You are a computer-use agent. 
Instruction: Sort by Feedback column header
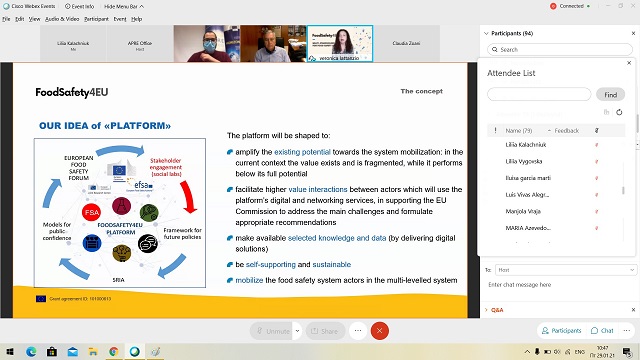click(567, 131)
